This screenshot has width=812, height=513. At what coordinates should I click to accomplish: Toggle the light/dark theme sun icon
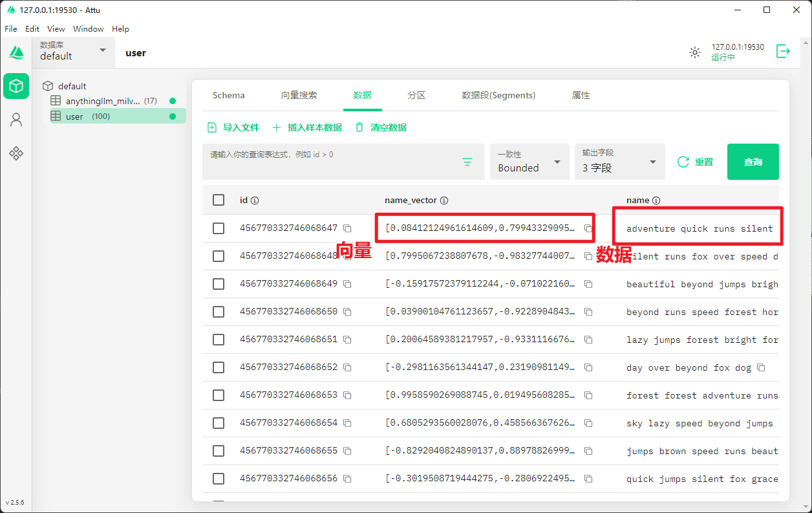click(695, 53)
